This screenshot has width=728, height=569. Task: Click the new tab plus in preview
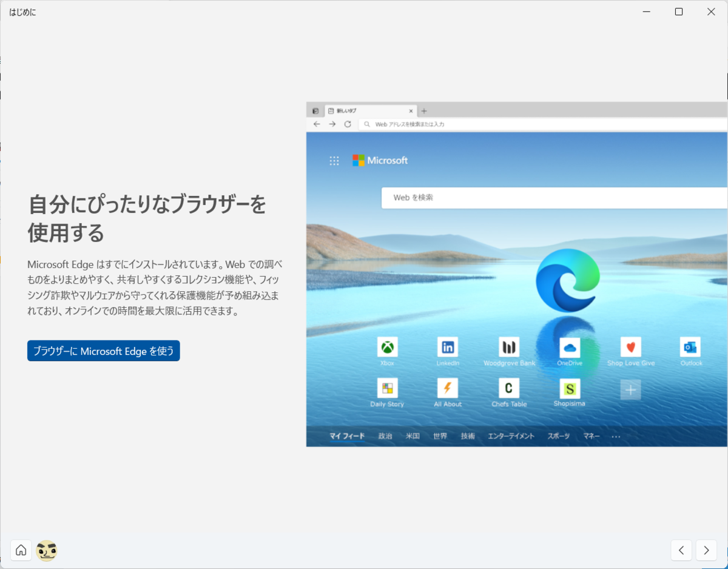click(424, 111)
